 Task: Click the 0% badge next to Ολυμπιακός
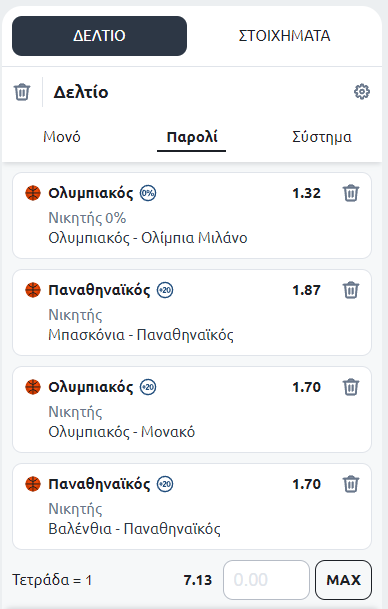(x=148, y=193)
